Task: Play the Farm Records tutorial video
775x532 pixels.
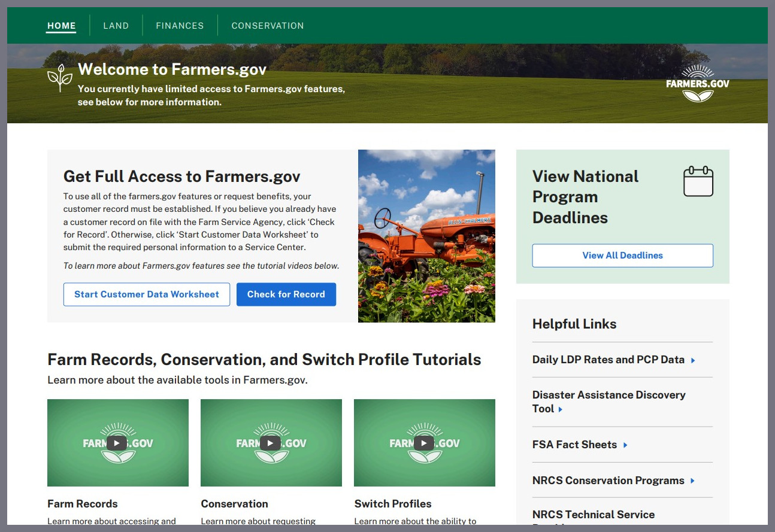Action: click(117, 443)
